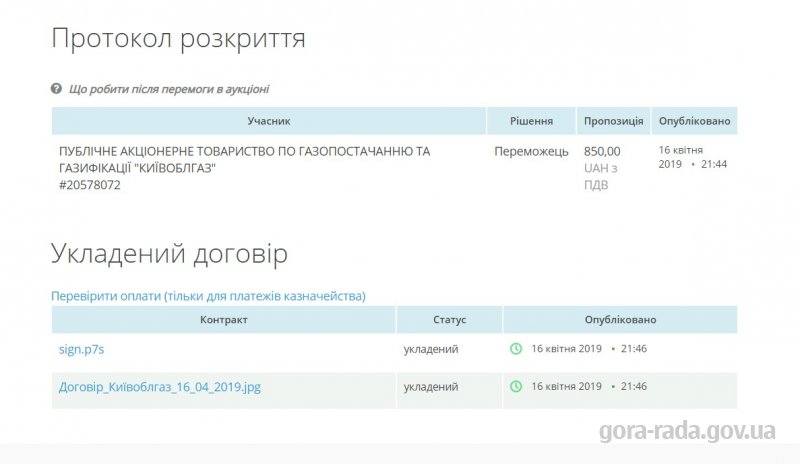Screen dimensions: 800x464
Task: Click Опубліковано header in the protocol table
Action: (x=694, y=121)
